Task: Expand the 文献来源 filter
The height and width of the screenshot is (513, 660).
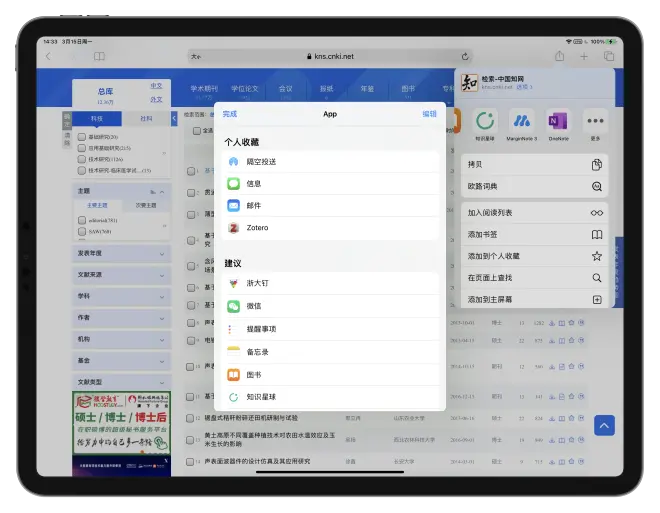Action: click(122, 275)
